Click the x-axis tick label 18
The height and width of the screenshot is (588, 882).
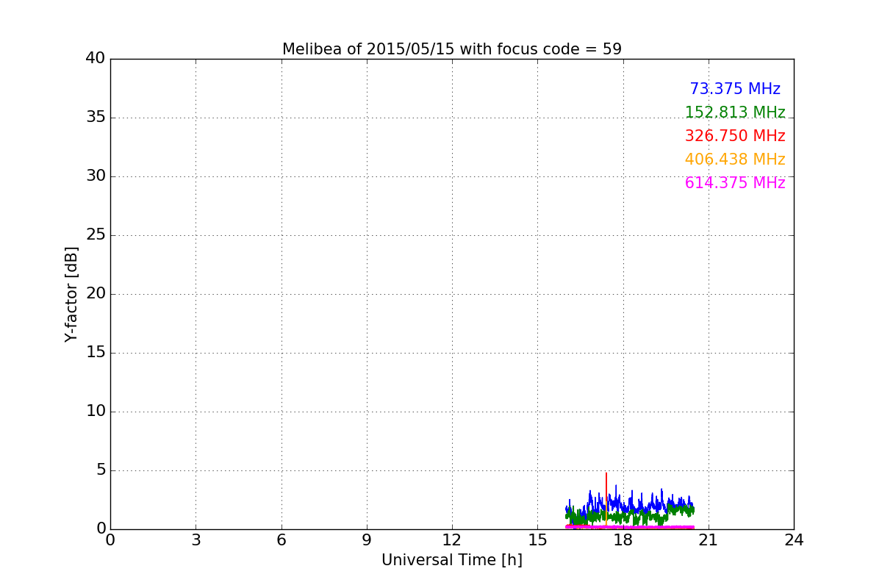pyautogui.click(x=623, y=539)
